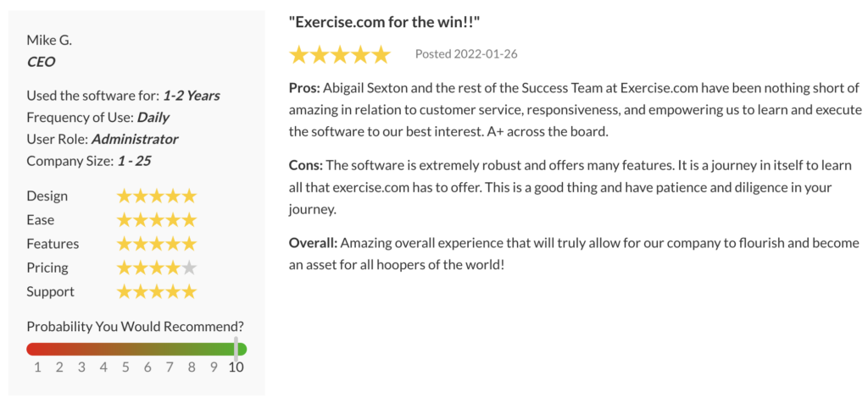The height and width of the screenshot is (403, 868).
Task: Click the CEO job title
Action: [41, 61]
